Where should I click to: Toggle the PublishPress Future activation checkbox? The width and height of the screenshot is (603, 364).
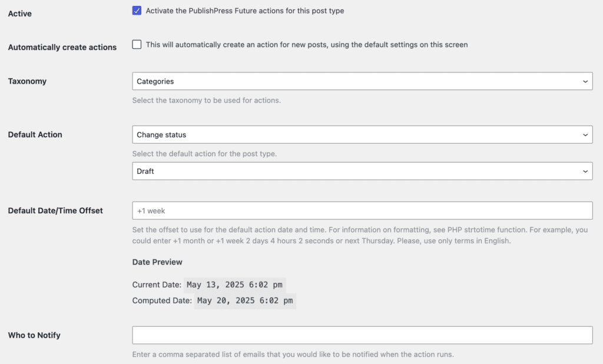pyautogui.click(x=137, y=11)
